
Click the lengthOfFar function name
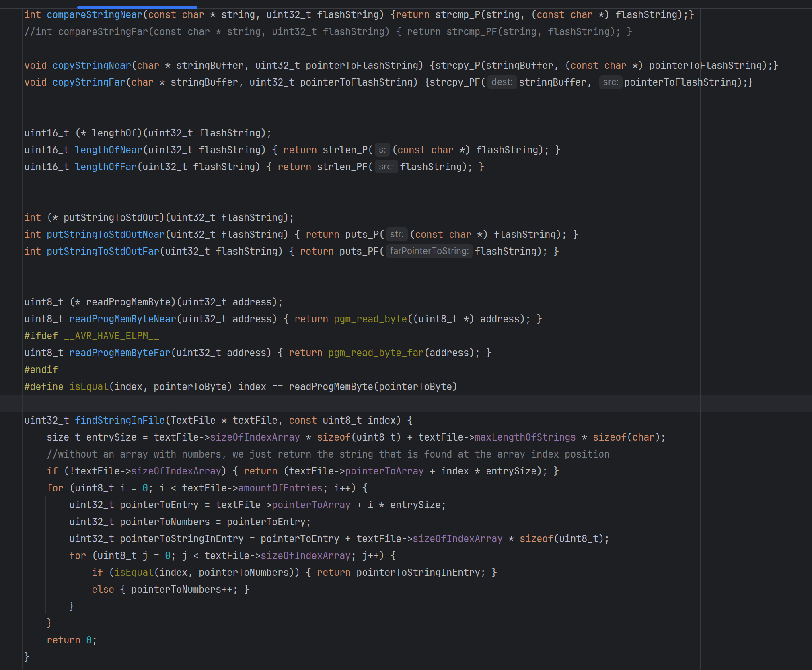pos(105,167)
